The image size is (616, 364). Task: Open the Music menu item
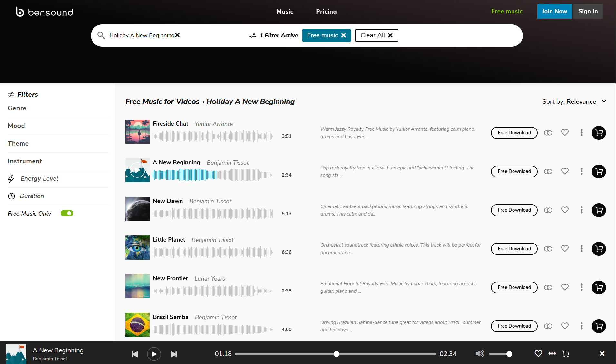(x=285, y=12)
